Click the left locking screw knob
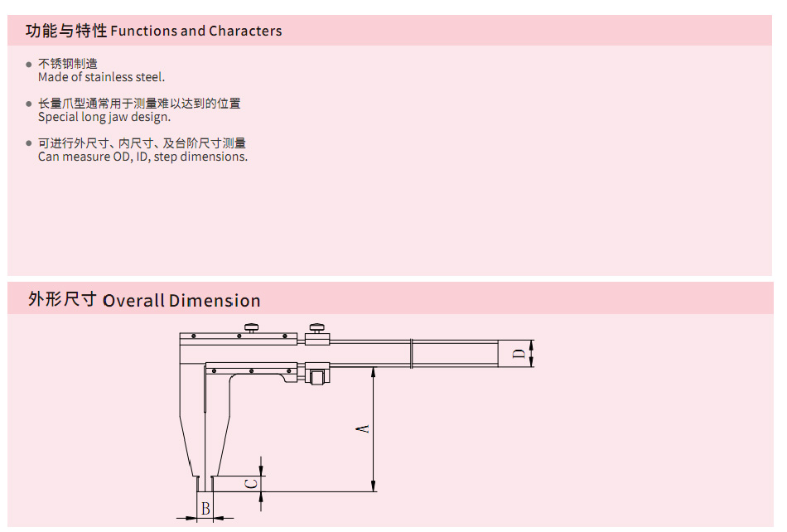 252,328
